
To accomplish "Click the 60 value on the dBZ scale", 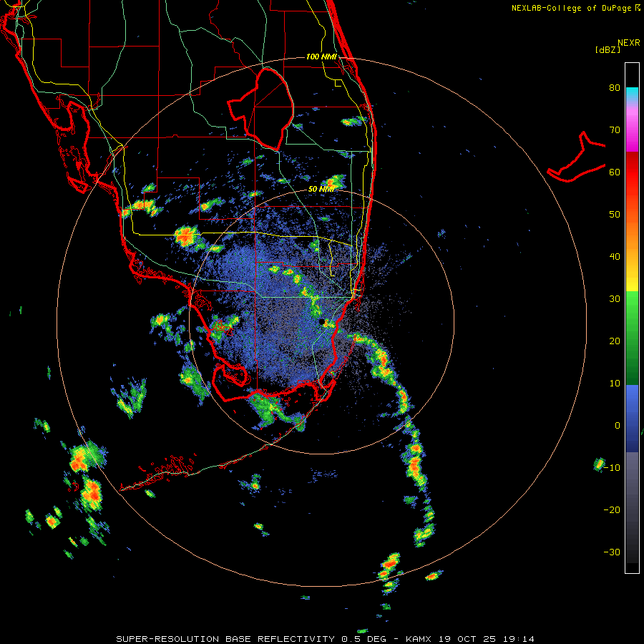I will pyautogui.click(x=615, y=172).
